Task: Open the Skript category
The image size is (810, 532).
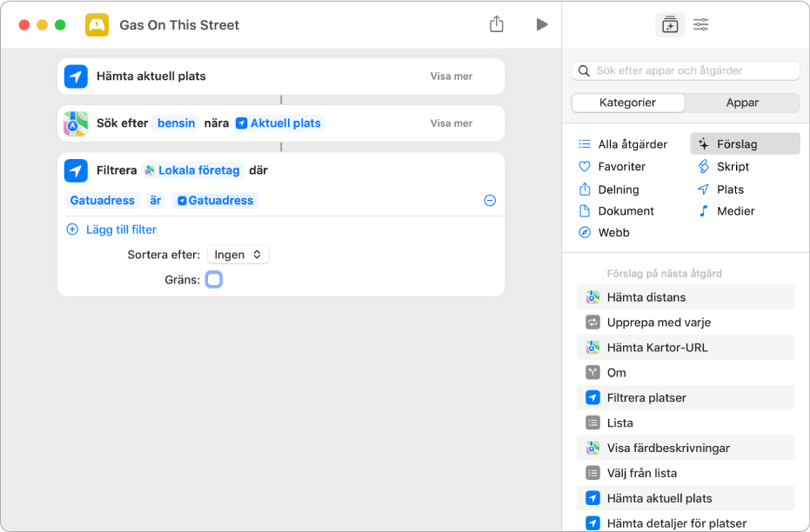Action: click(733, 167)
